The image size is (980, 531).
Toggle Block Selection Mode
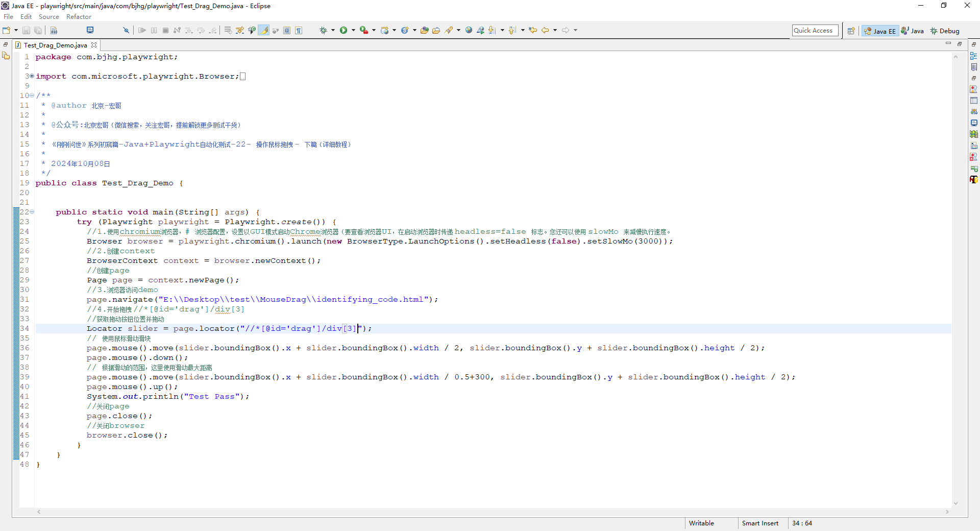pos(287,31)
